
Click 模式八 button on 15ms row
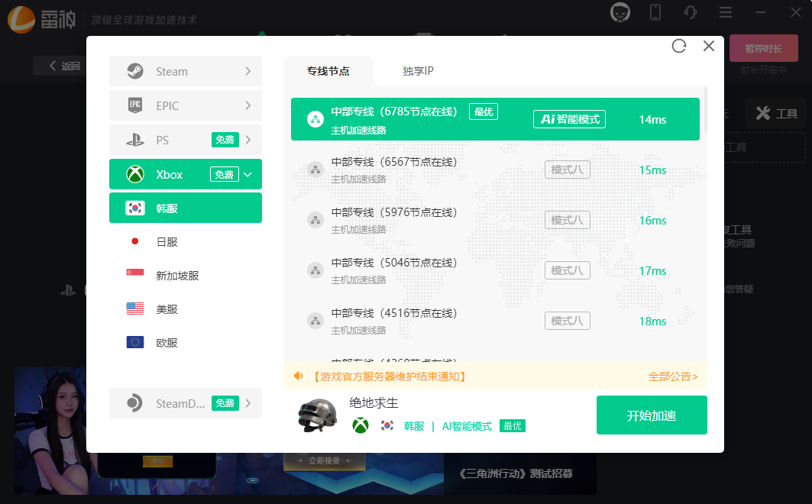coord(567,170)
